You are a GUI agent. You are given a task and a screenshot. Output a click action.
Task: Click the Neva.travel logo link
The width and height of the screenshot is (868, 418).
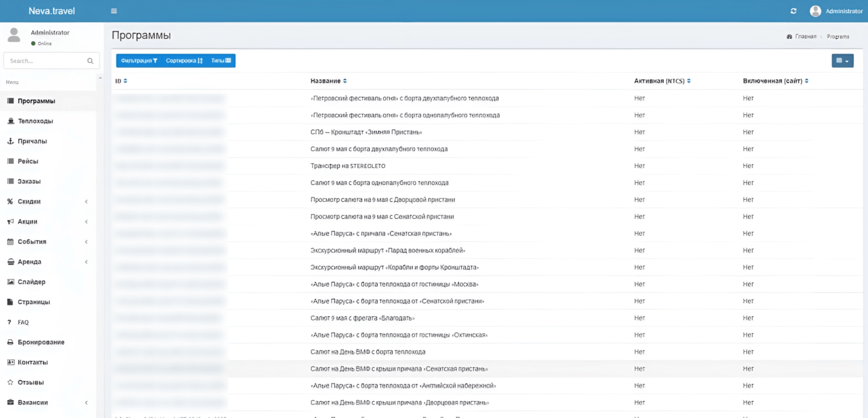click(x=52, y=11)
